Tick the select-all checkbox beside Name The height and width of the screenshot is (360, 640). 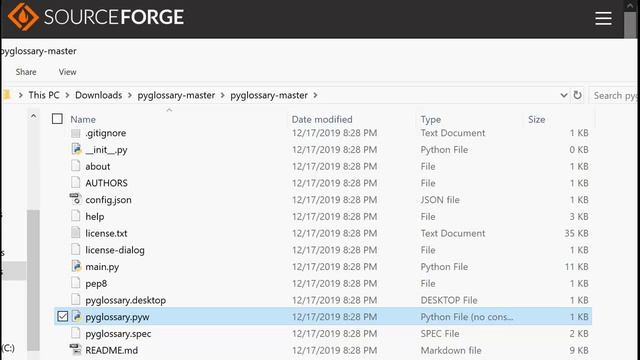click(57, 119)
